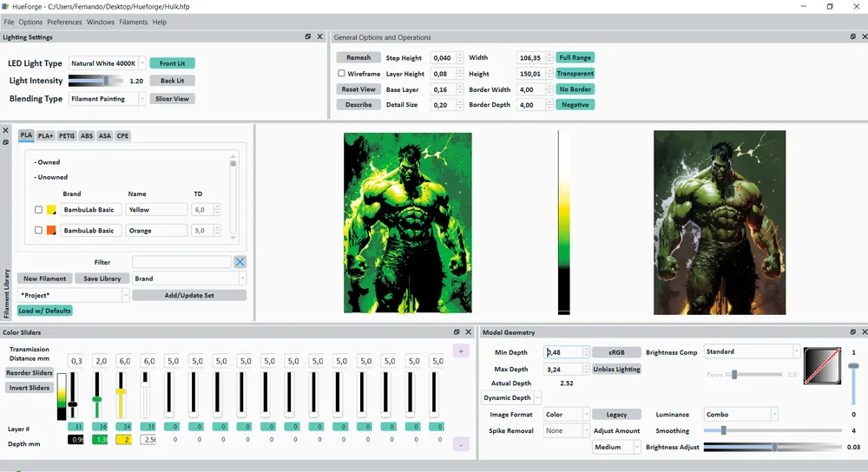The image size is (868, 472).
Task: Click the Describe button
Action: click(x=358, y=105)
